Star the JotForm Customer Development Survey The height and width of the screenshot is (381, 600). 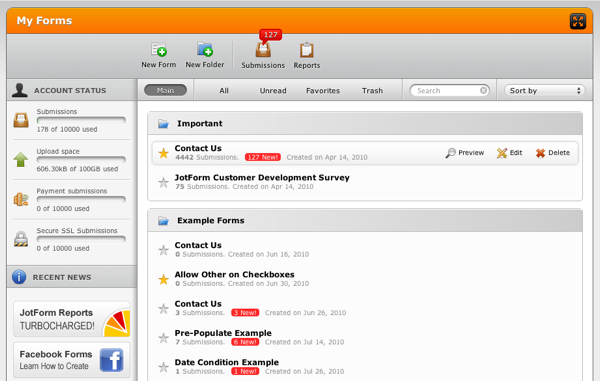pyautogui.click(x=163, y=182)
